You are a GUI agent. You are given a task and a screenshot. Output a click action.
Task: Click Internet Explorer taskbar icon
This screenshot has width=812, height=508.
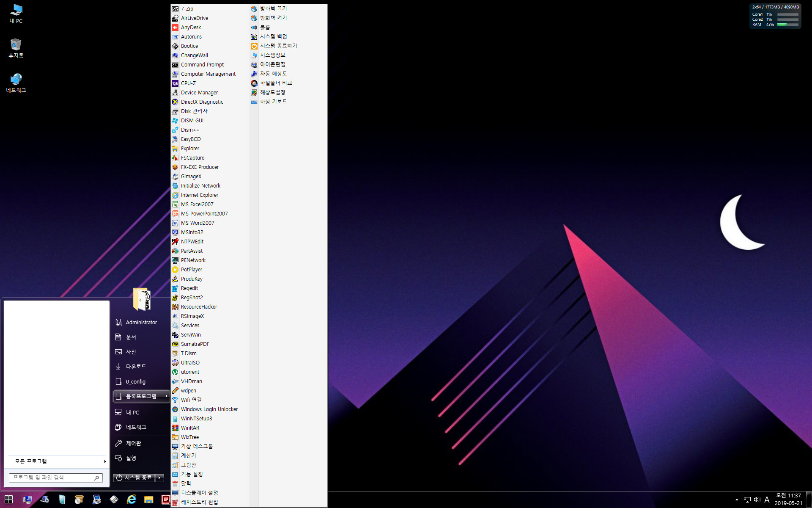pyautogui.click(x=132, y=500)
